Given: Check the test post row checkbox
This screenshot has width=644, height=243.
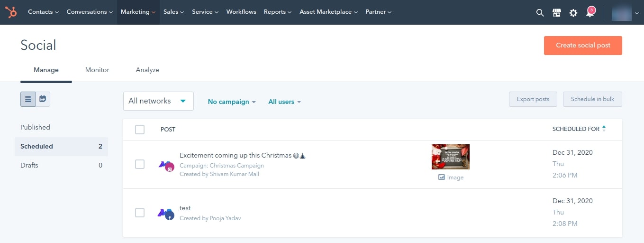Looking at the screenshot, I should [x=140, y=213].
